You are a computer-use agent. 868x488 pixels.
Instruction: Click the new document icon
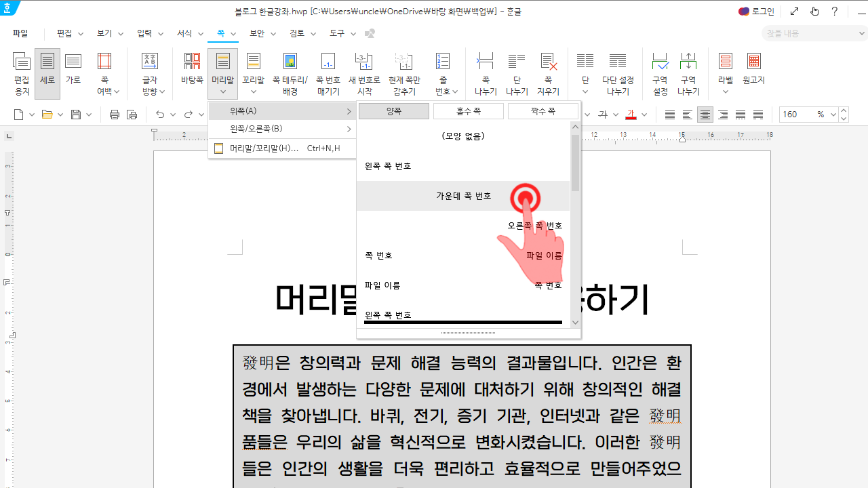[x=19, y=115]
